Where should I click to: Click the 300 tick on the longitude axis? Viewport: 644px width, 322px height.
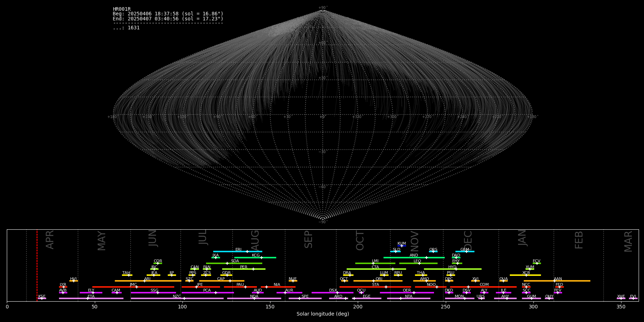tap(533, 307)
